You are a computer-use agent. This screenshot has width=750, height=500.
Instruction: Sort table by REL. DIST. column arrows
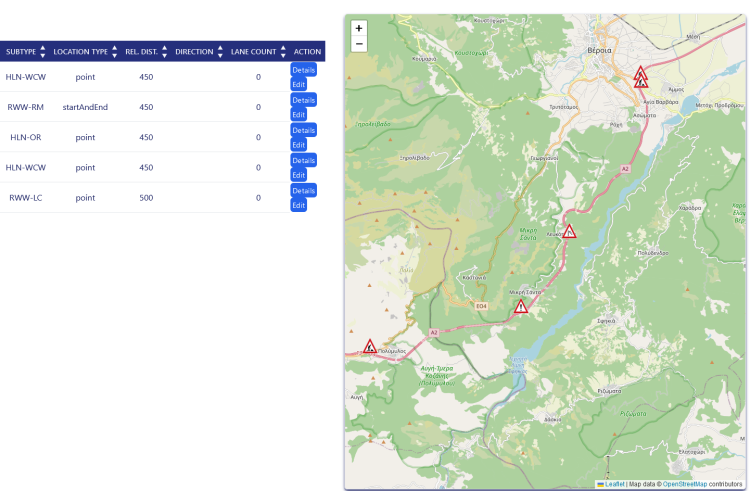165,52
